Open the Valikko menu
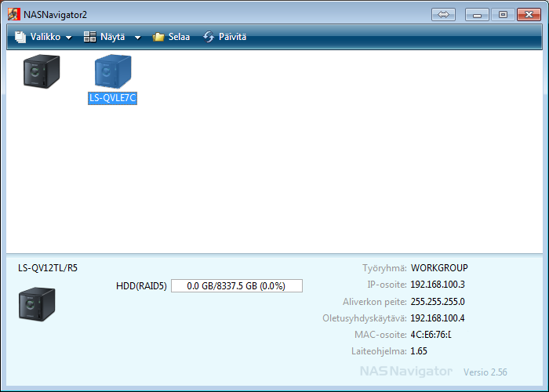 (43, 37)
